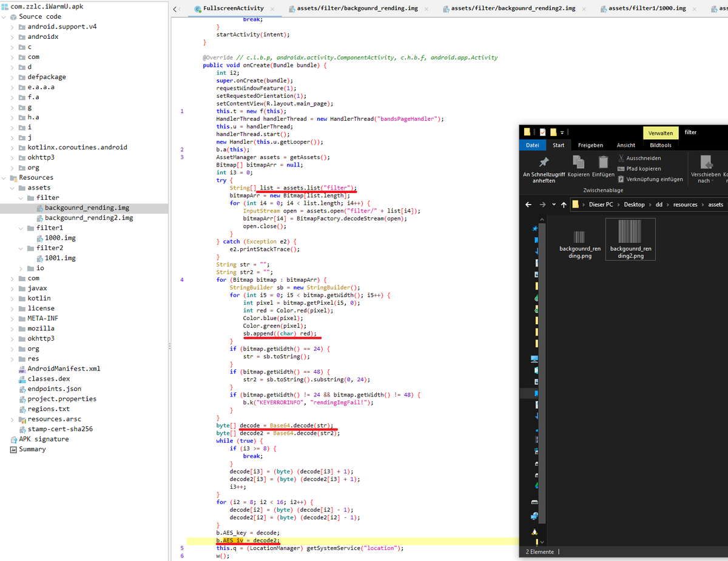This screenshot has height=561, width=728.
Task: Click the '2 Elemente' Explorer status text
Action: pyautogui.click(x=541, y=552)
